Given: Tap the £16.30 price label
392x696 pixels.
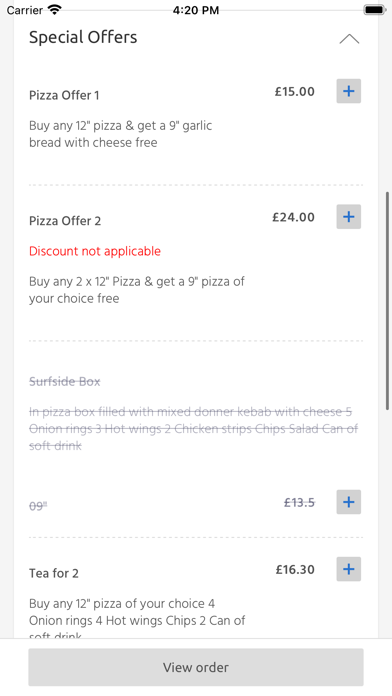Looking at the screenshot, I should coord(295,569).
